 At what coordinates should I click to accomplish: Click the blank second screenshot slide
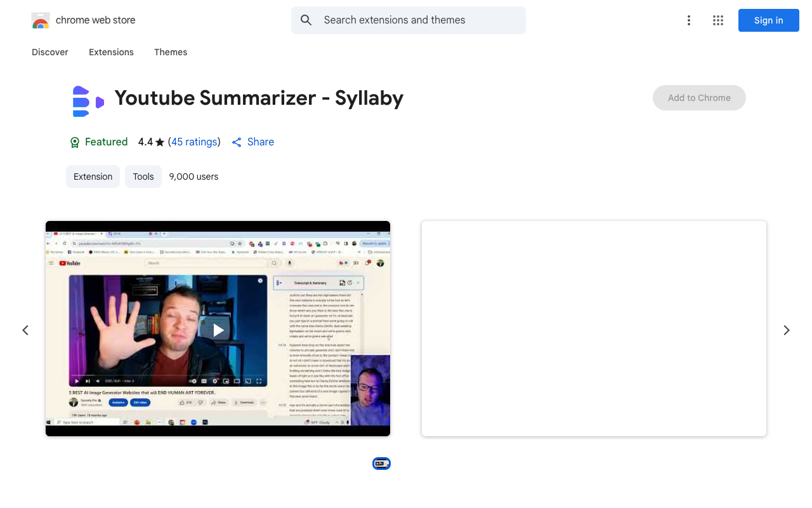point(594,328)
